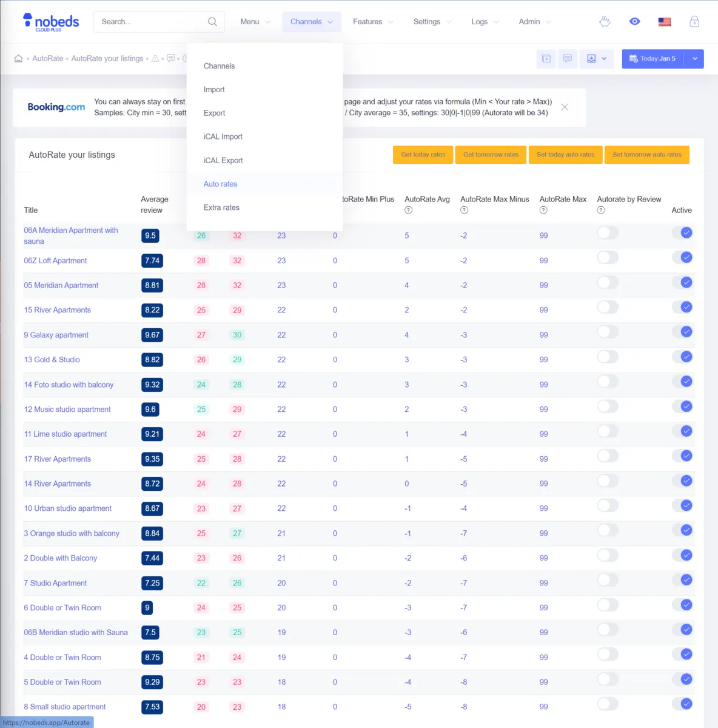Click AutoRate Max help question icon
Viewport: 718px width, 728px height.
[543, 211]
